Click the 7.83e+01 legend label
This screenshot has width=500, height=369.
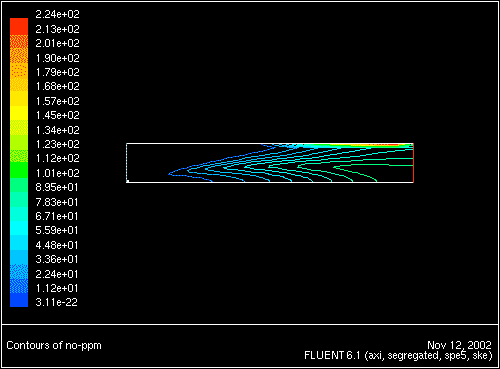tap(57, 202)
